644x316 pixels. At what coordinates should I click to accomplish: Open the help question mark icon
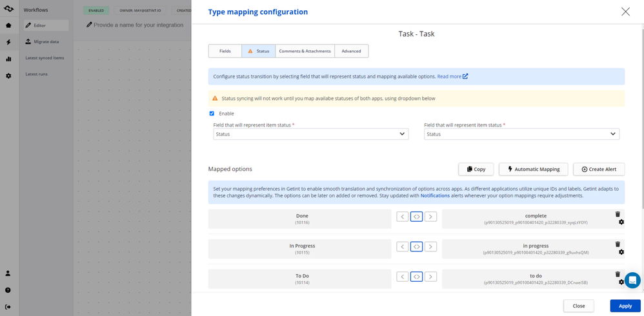pos(8,290)
